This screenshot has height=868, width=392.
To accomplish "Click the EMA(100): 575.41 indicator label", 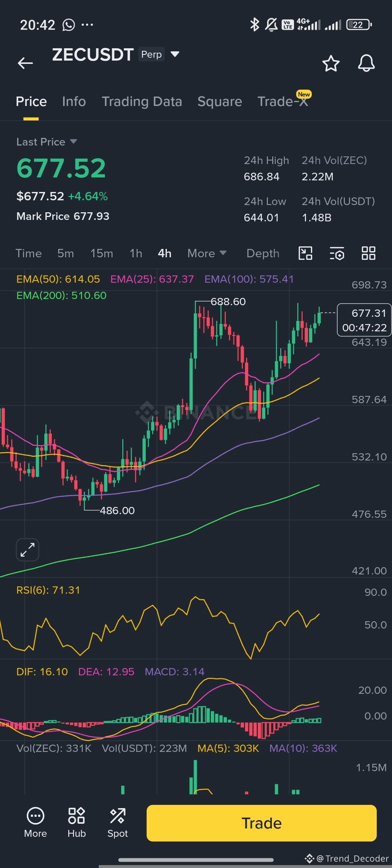I will pos(249,279).
